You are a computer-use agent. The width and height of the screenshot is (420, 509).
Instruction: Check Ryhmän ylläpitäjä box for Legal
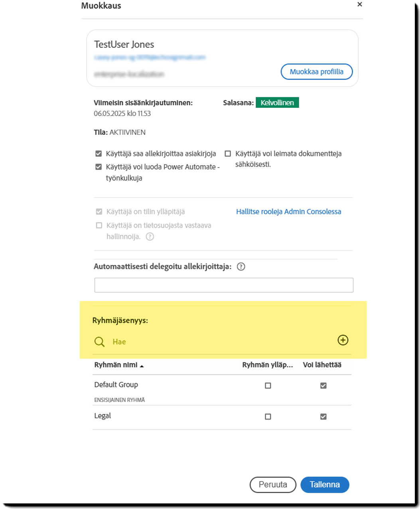(268, 417)
